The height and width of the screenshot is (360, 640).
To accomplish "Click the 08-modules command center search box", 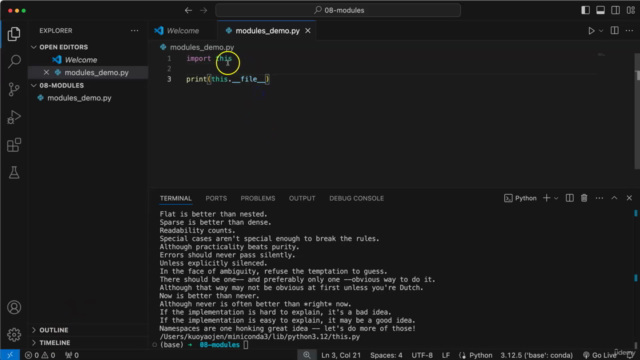I will pyautogui.click(x=338, y=10).
